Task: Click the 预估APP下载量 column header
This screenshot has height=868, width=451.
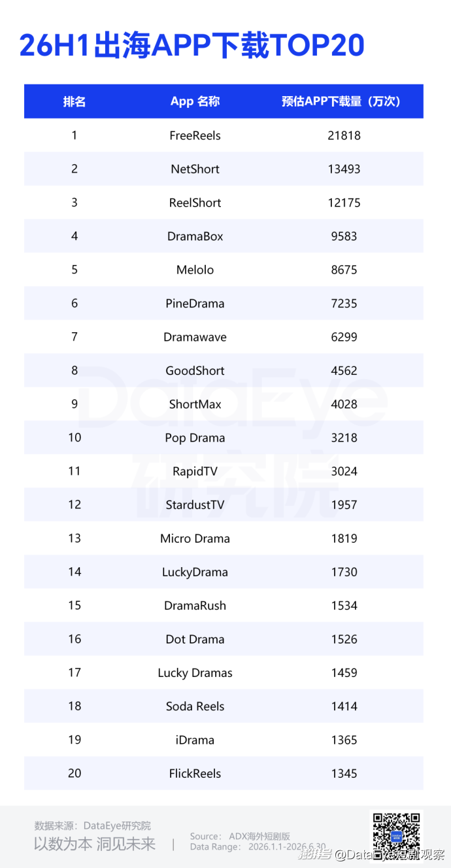Action: pos(341,101)
